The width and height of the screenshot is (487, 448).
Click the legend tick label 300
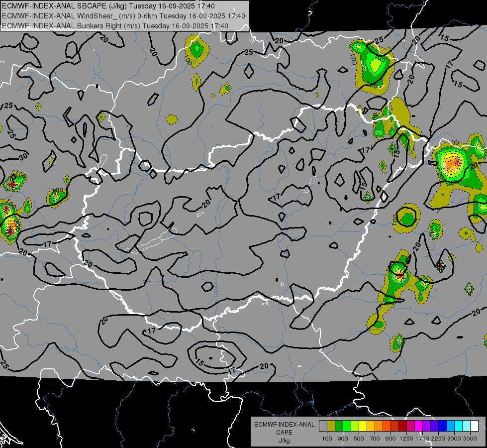343,439
